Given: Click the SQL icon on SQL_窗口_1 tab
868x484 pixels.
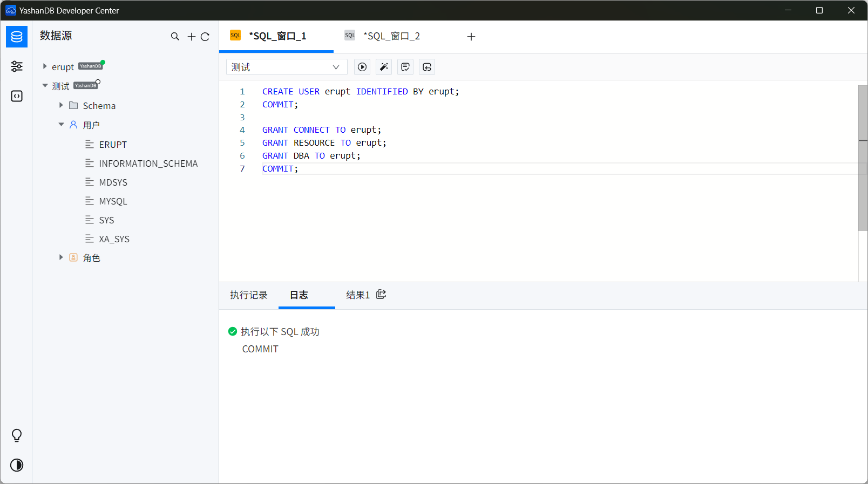Looking at the screenshot, I should (235, 35).
